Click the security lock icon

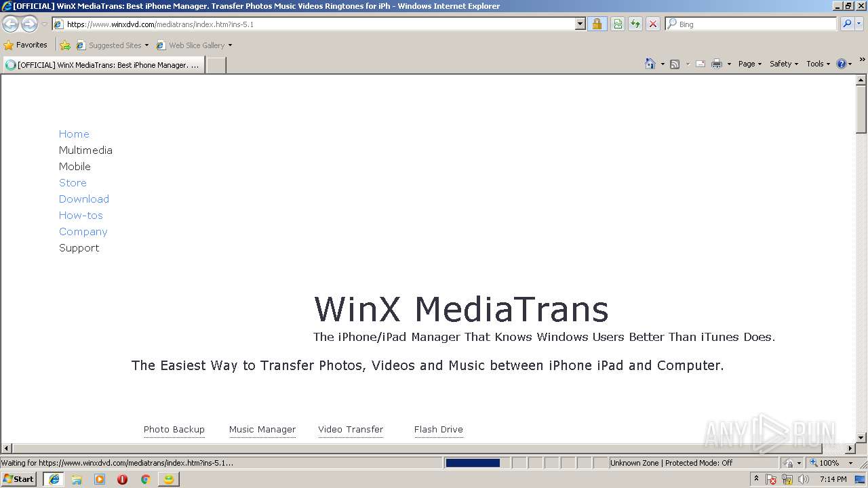click(x=597, y=24)
